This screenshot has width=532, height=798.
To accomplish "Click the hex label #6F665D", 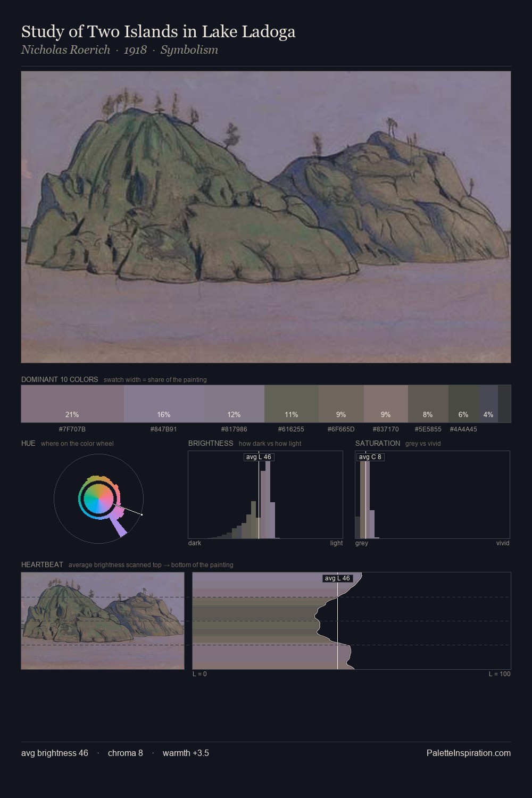I will pyautogui.click(x=341, y=429).
